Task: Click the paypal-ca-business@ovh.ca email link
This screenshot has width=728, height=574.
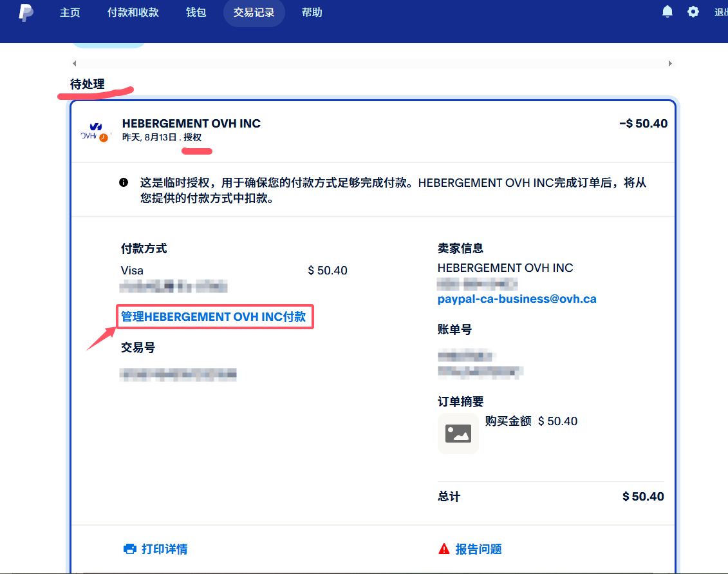Action: point(517,299)
